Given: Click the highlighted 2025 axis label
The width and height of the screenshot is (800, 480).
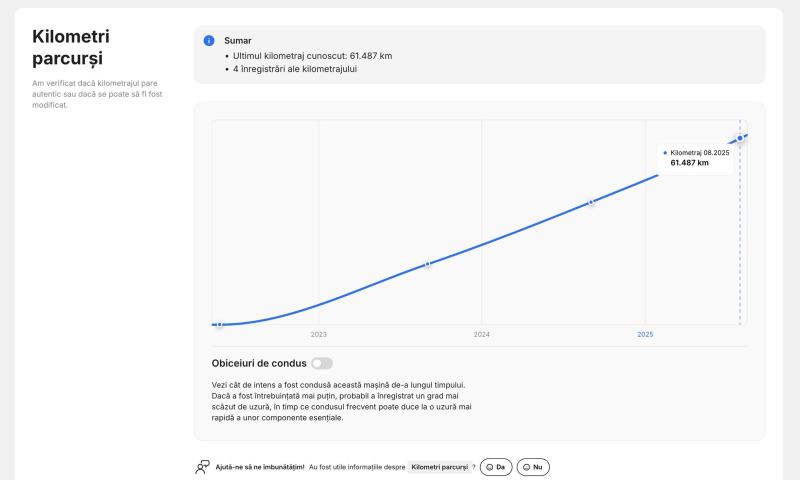Looking at the screenshot, I should [x=645, y=334].
